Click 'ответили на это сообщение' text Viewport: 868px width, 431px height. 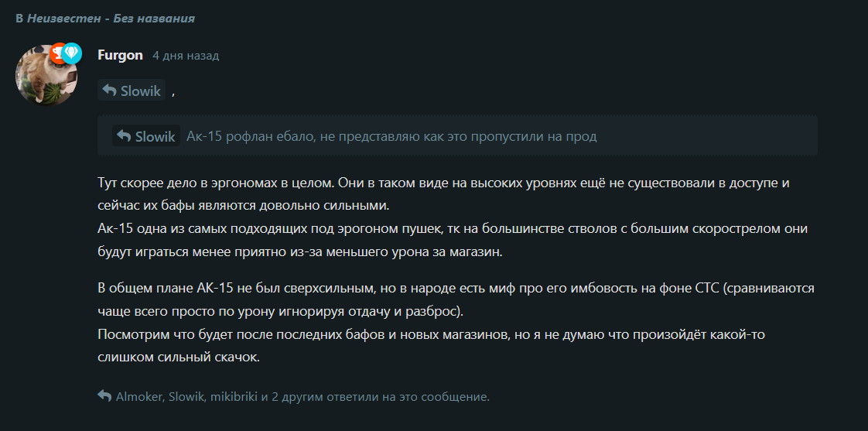pos(408,397)
